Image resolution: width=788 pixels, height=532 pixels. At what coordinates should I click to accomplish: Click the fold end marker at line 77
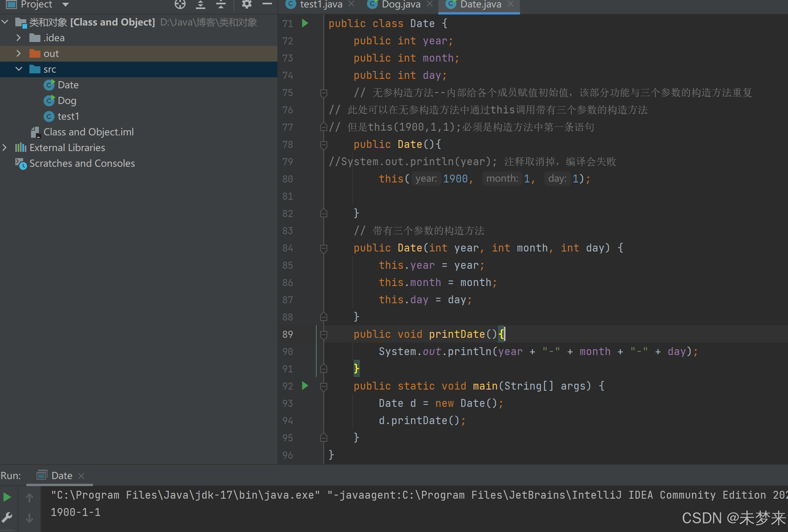click(324, 127)
